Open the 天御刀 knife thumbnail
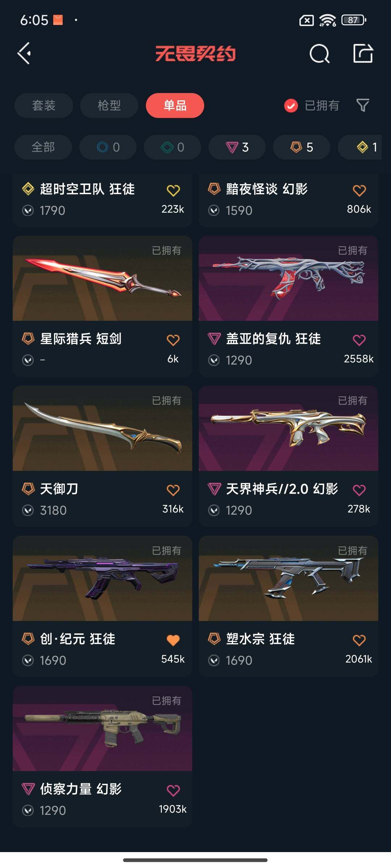This screenshot has height=868, width=391. (x=102, y=428)
